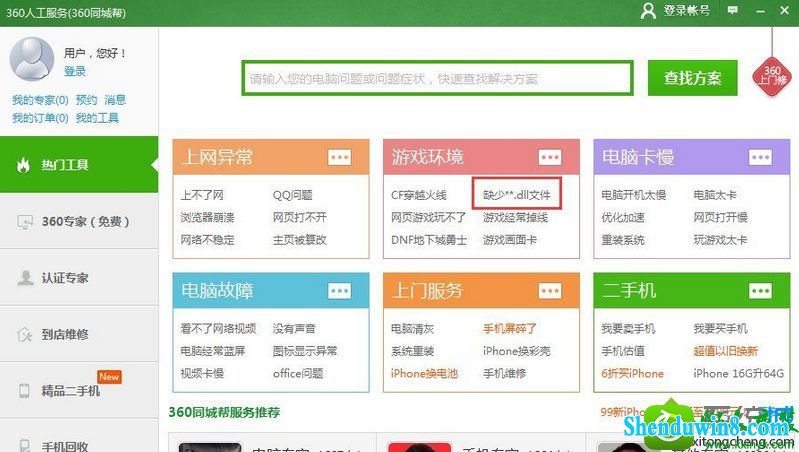Click the repair icon beside 到店维修
The image size is (799, 452).
[x=24, y=334]
